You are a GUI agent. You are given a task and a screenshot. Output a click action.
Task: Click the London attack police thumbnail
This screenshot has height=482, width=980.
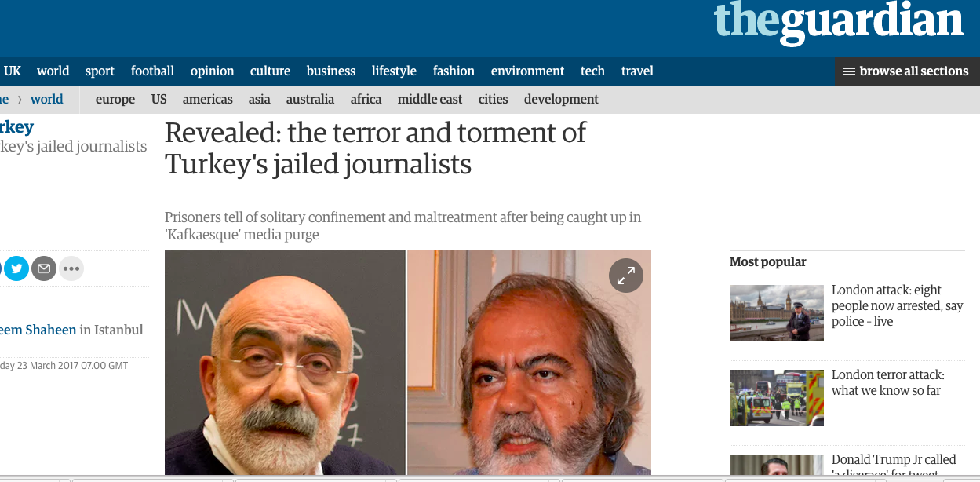[x=777, y=312]
